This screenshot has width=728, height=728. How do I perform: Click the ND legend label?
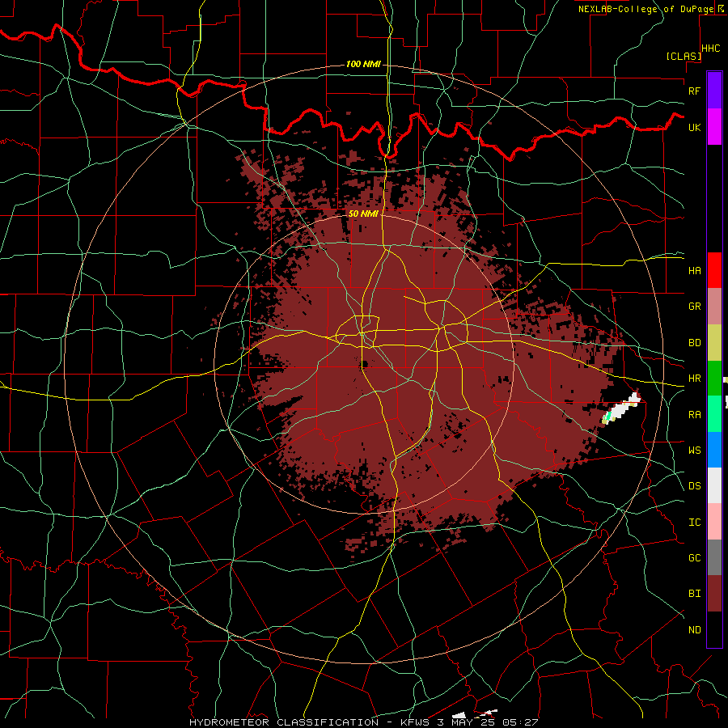694,630
